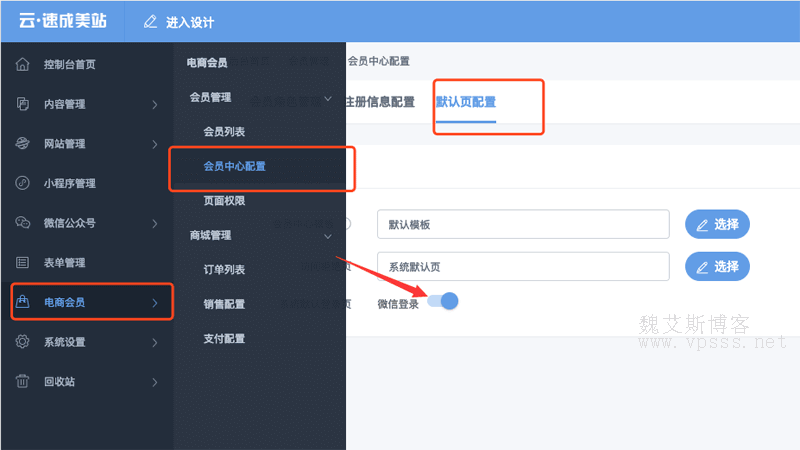Viewport: 800px width, 450px height.
Task: Click the 小程序管理 link icon
Action: point(22,183)
